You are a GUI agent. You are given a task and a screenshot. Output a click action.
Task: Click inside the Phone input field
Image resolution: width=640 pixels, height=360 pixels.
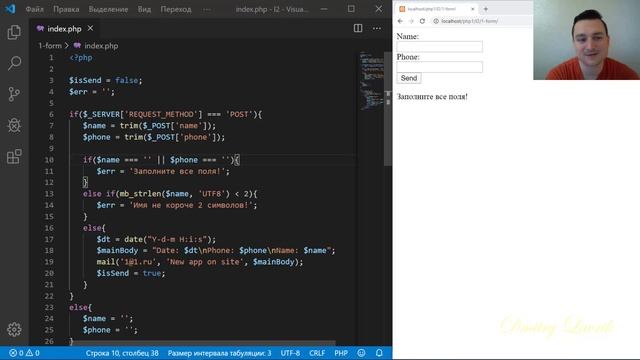(x=440, y=67)
